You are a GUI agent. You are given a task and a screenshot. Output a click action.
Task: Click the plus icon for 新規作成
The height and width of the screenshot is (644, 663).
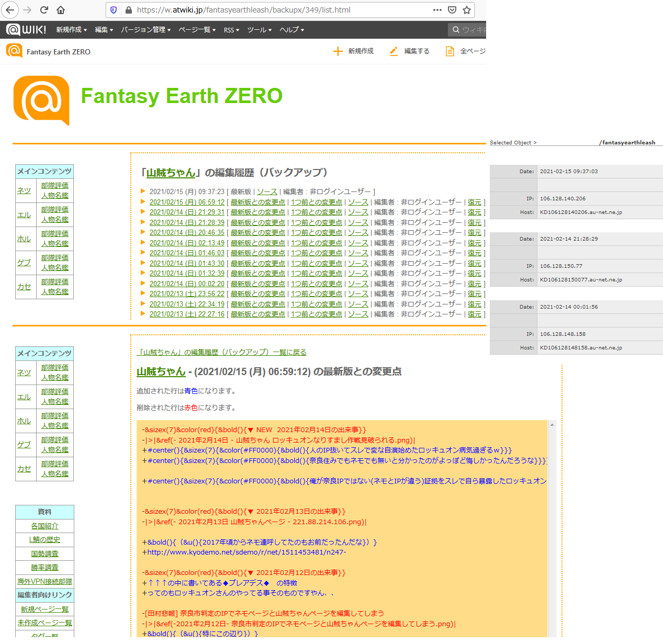pyautogui.click(x=338, y=51)
